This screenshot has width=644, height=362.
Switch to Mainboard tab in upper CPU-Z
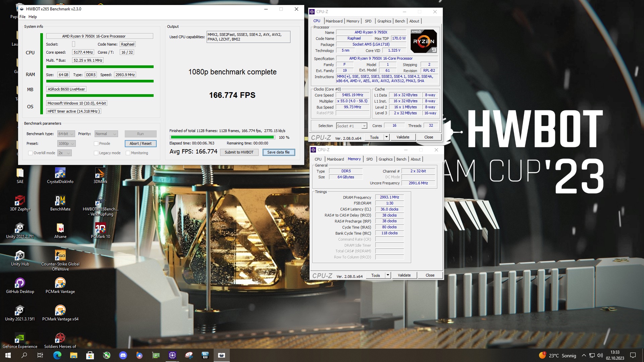tap(334, 21)
